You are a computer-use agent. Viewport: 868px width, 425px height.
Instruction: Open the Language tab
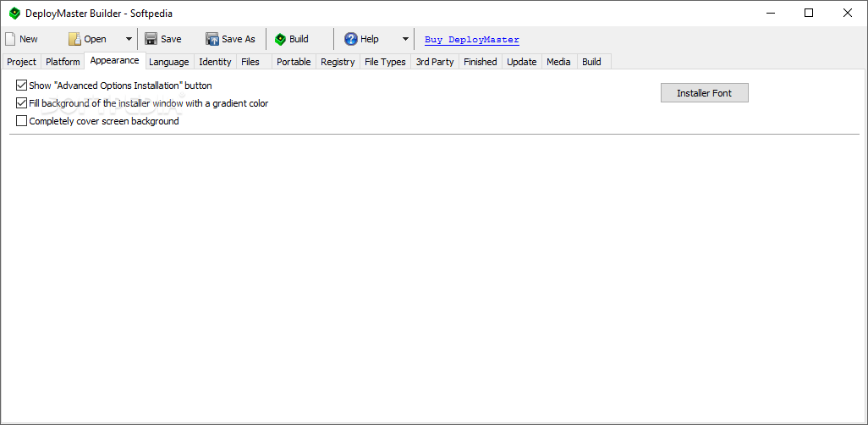[x=169, y=62]
